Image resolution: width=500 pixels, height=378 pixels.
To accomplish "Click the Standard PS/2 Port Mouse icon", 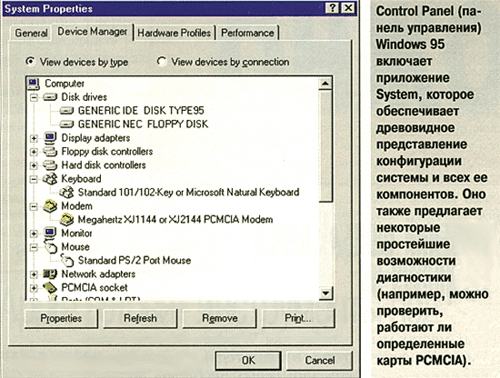I will [x=67, y=260].
